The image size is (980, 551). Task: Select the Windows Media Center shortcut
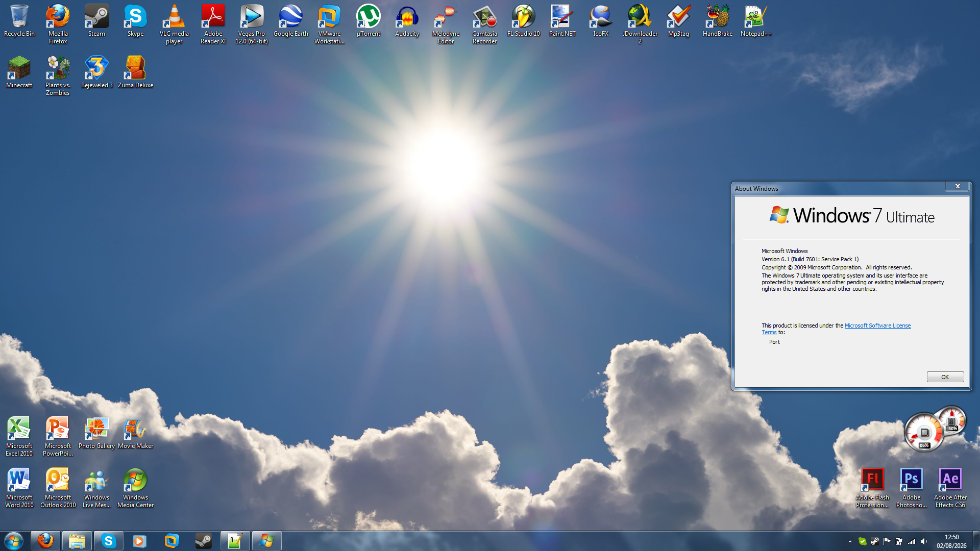pyautogui.click(x=135, y=488)
